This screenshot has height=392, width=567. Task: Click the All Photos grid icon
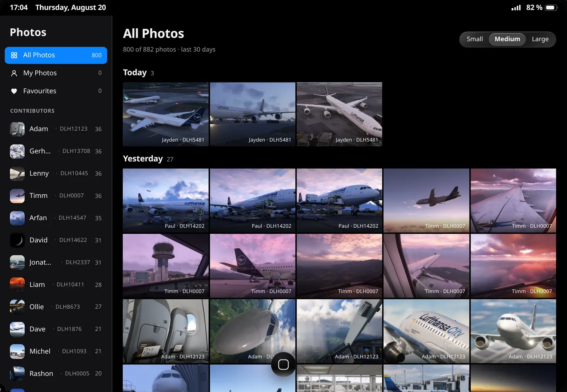point(14,55)
